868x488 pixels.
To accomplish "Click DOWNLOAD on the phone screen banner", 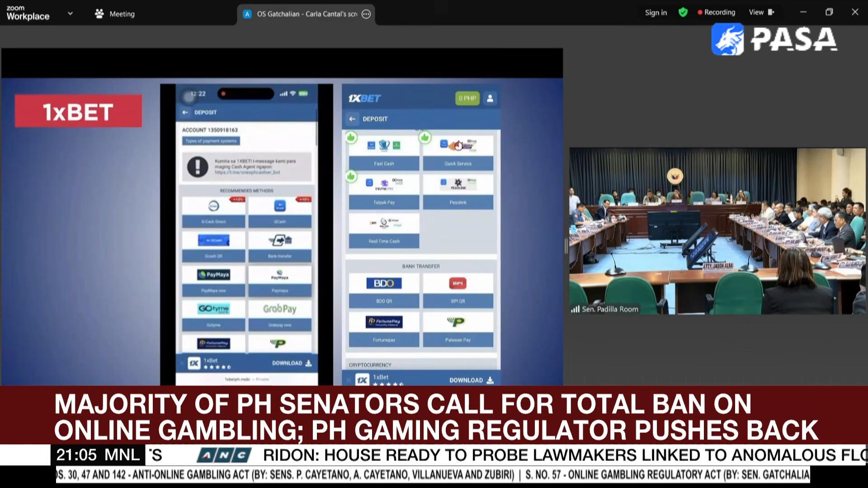I will tap(292, 363).
